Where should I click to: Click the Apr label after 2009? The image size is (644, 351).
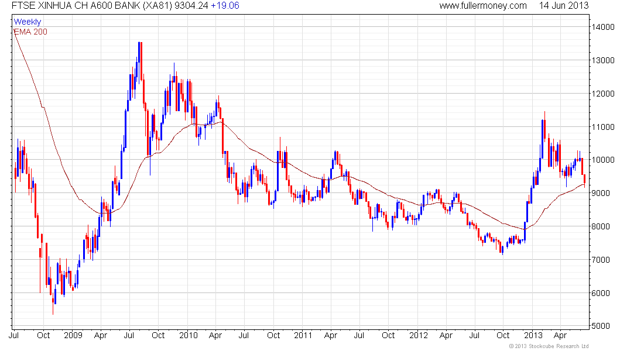(x=101, y=335)
